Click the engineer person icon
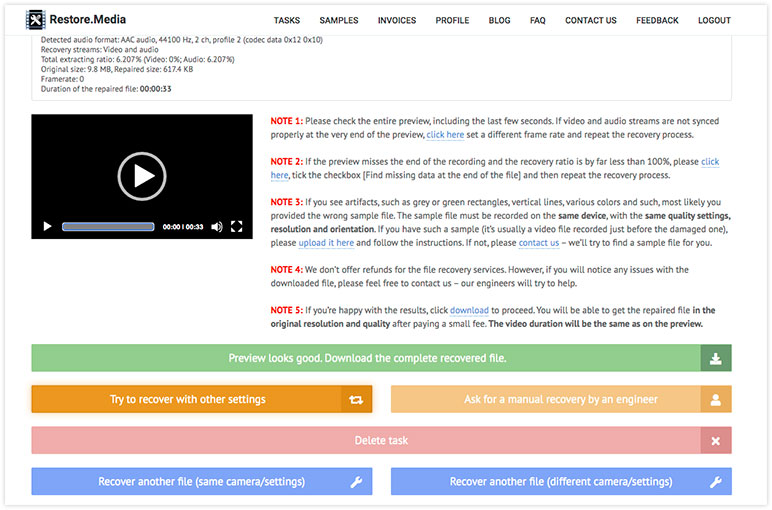The height and width of the screenshot is (510, 772). pyautogui.click(x=716, y=399)
